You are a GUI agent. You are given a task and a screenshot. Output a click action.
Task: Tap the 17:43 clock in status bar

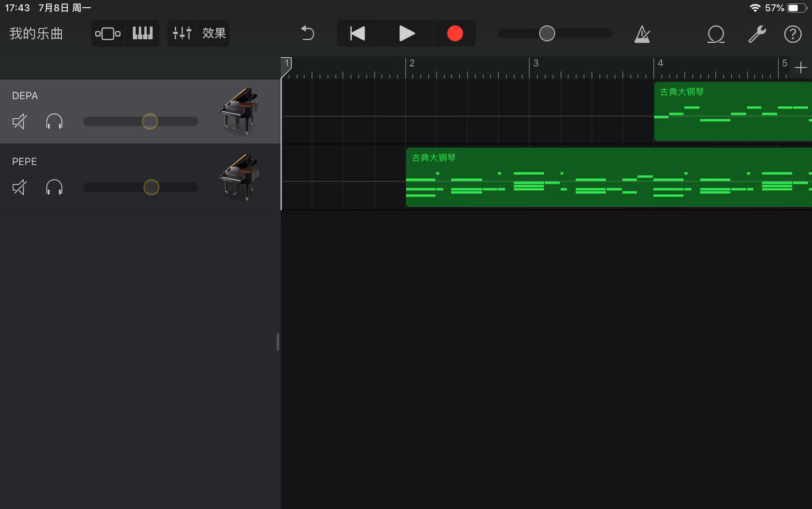(17, 8)
